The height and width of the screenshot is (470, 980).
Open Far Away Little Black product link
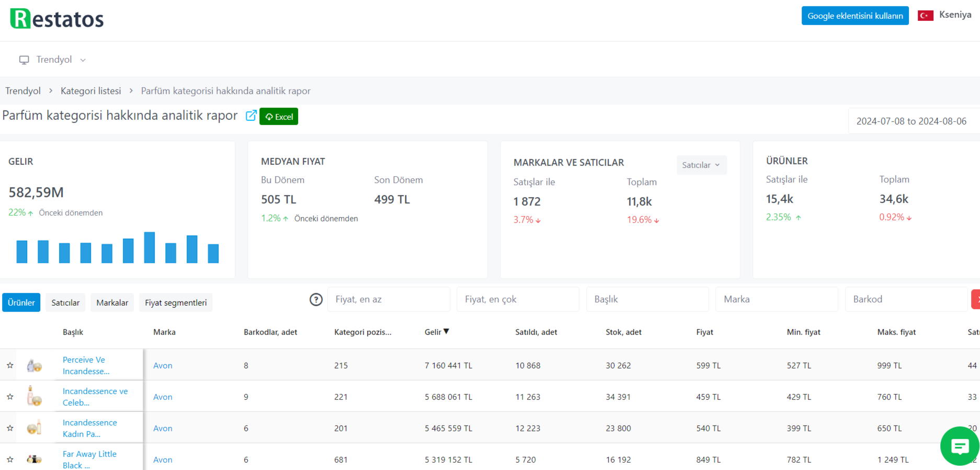(x=89, y=460)
